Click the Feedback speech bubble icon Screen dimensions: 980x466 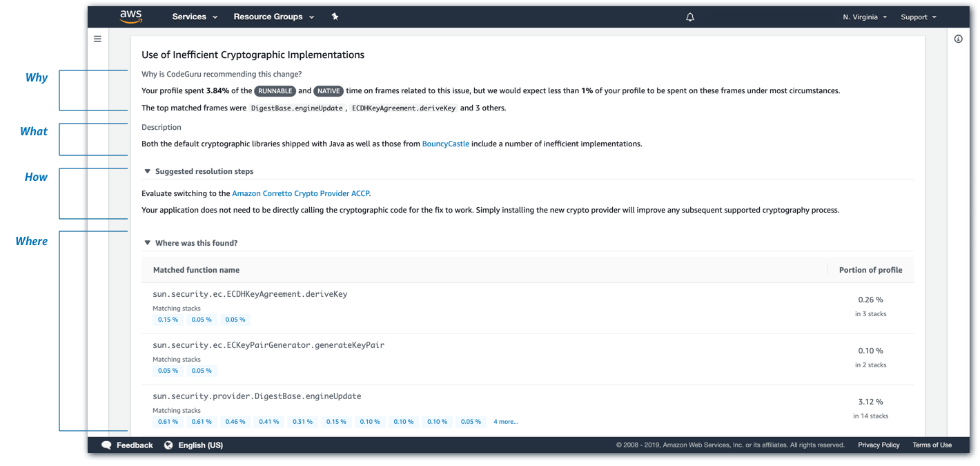coord(106,445)
